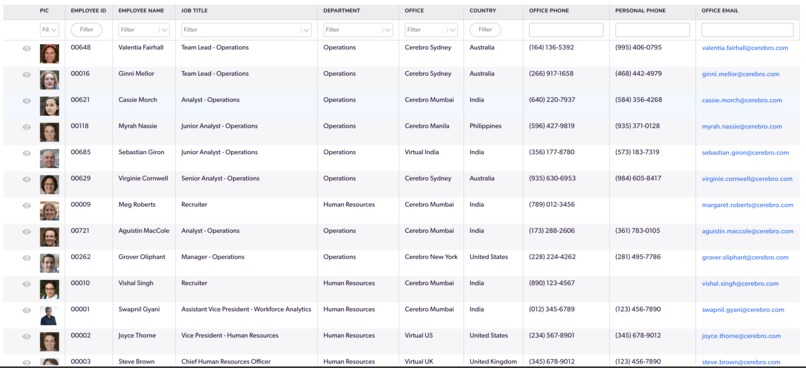Click Myrah Nassie's profile photo

[49, 132]
